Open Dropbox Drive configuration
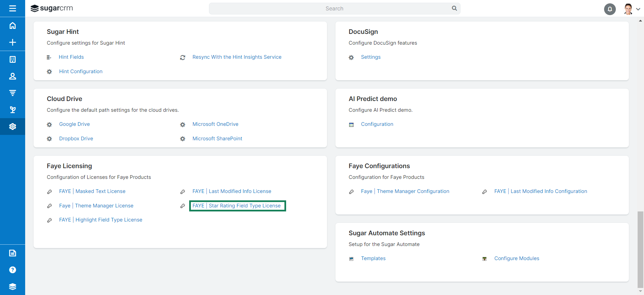 (76, 139)
